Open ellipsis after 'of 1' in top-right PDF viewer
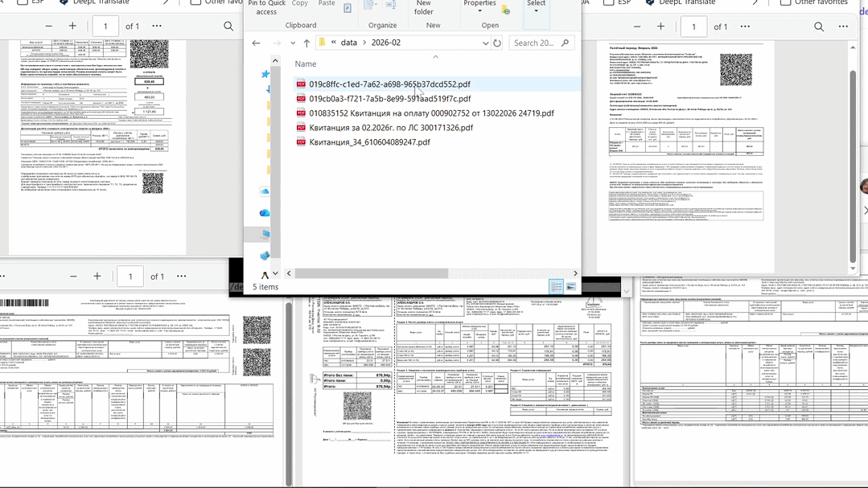 point(745,27)
